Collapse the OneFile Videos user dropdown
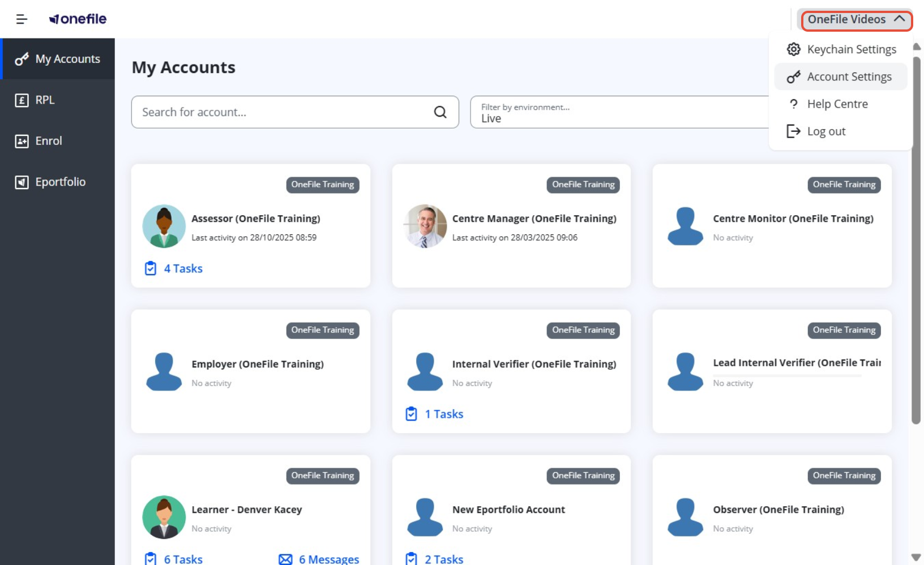Viewport: 924px width, 565px height. [x=855, y=20]
